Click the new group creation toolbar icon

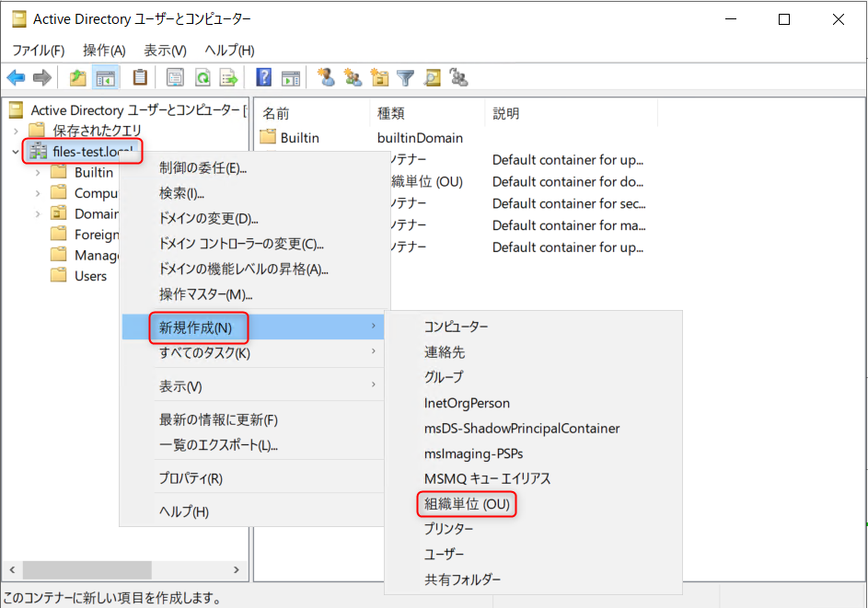click(x=352, y=77)
